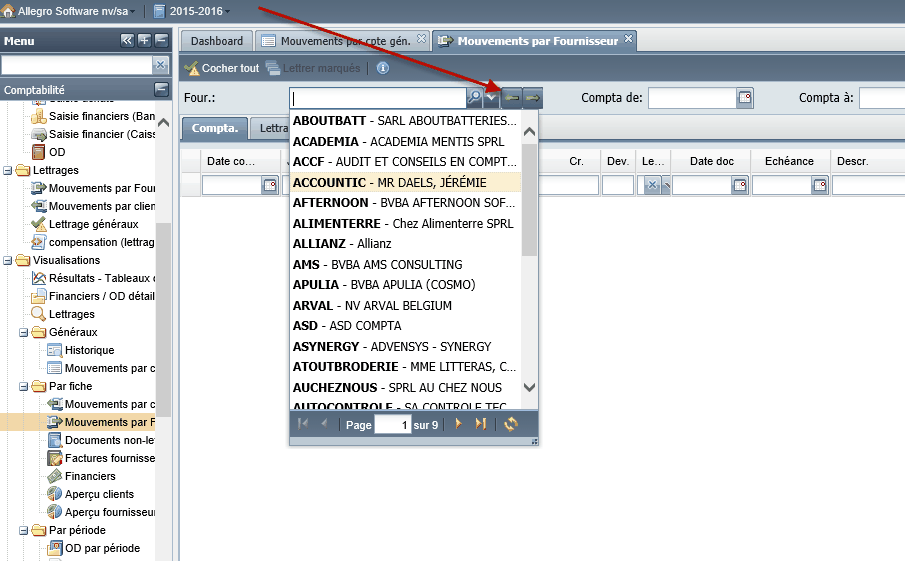The image size is (905, 561).
Task: Open the OD menu item
Action: (48, 152)
